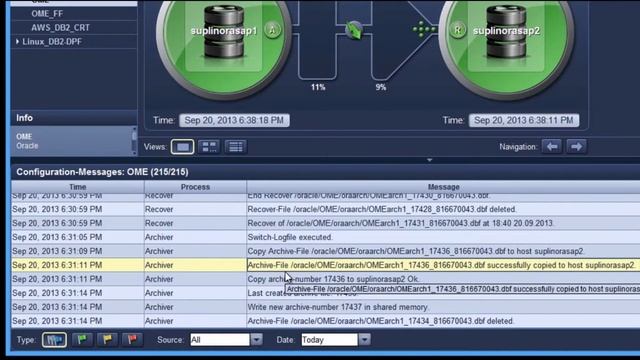Click the 11% queue indicator
The image size is (640, 360).
[318, 87]
